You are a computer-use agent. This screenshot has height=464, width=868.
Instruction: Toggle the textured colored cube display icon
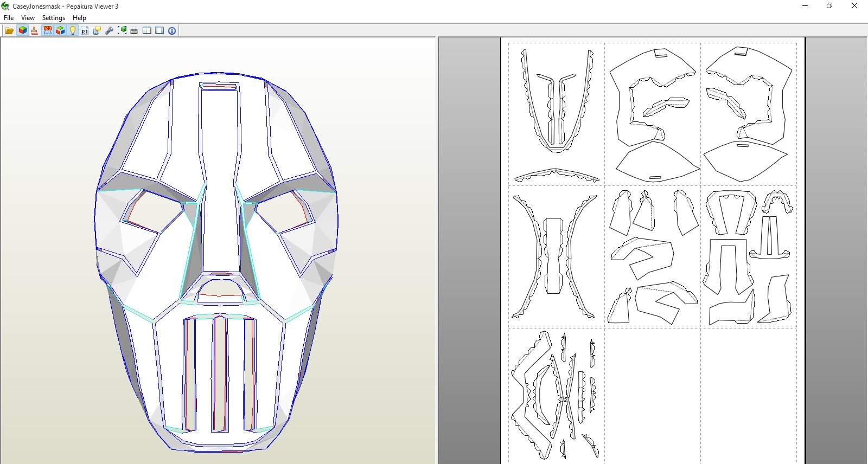click(22, 30)
